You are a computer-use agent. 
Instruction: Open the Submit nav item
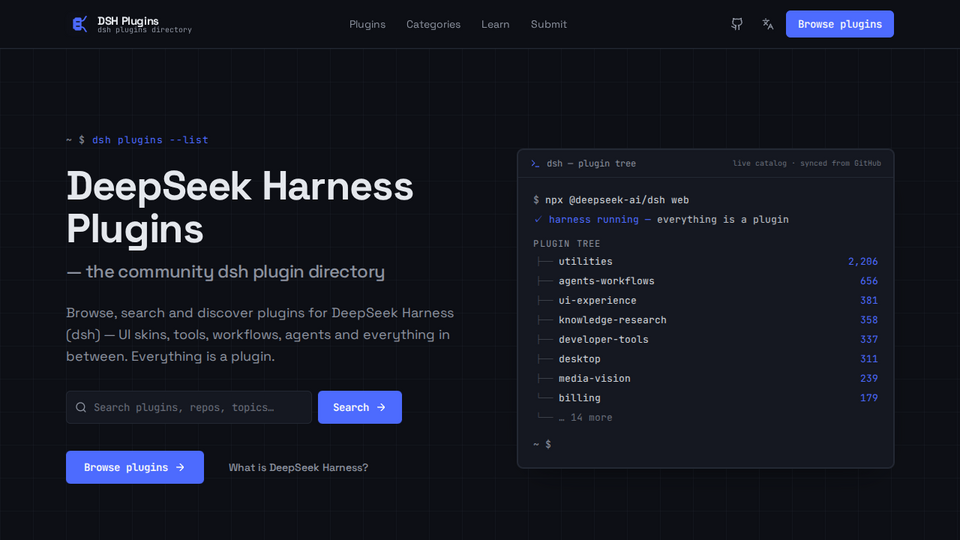pyautogui.click(x=549, y=24)
